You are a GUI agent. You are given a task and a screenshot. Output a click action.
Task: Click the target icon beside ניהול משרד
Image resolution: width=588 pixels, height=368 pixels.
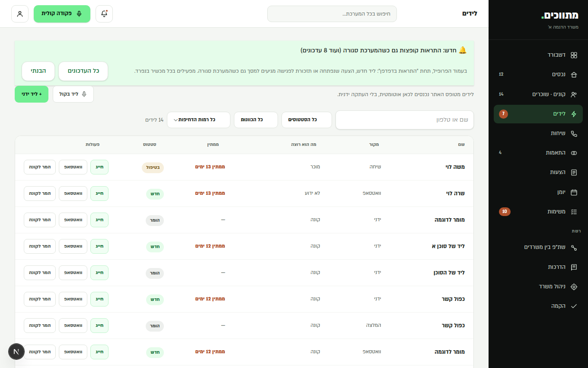(x=574, y=287)
